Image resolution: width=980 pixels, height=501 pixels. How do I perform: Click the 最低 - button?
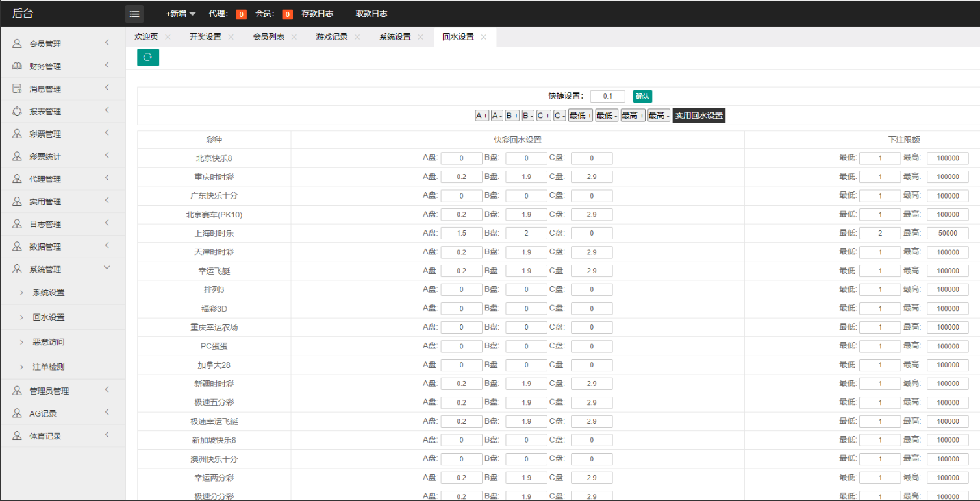(607, 116)
